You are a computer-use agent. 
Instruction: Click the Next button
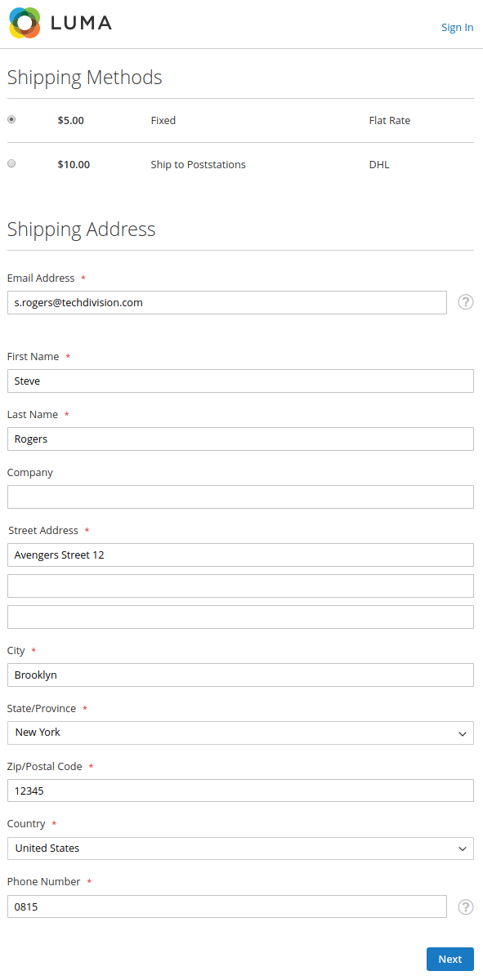coord(450,959)
